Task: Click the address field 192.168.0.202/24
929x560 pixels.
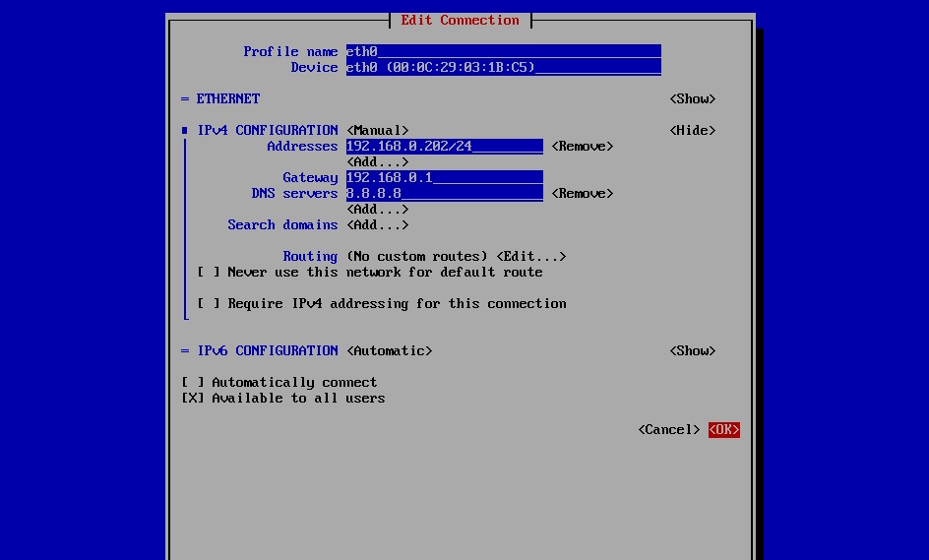Action: coord(445,147)
